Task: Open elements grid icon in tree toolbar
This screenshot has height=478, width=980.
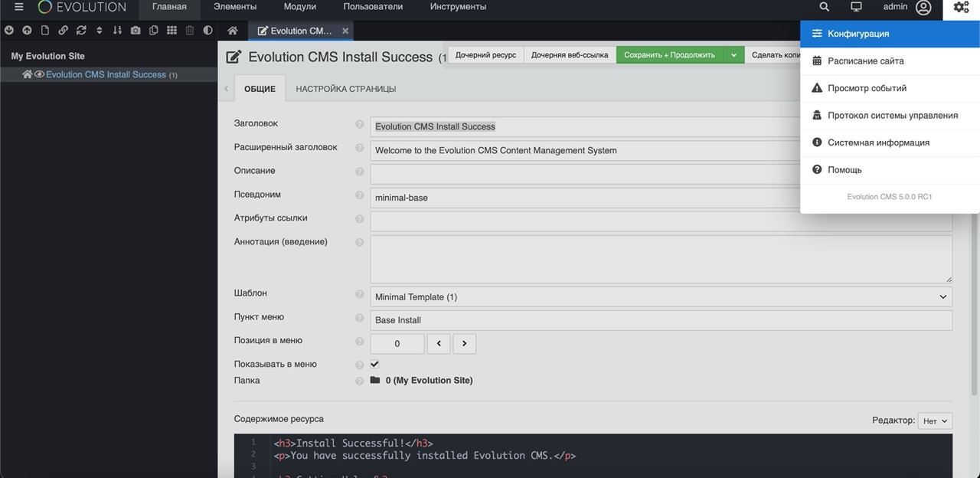Action: pyautogui.click(x=171, y=31)
